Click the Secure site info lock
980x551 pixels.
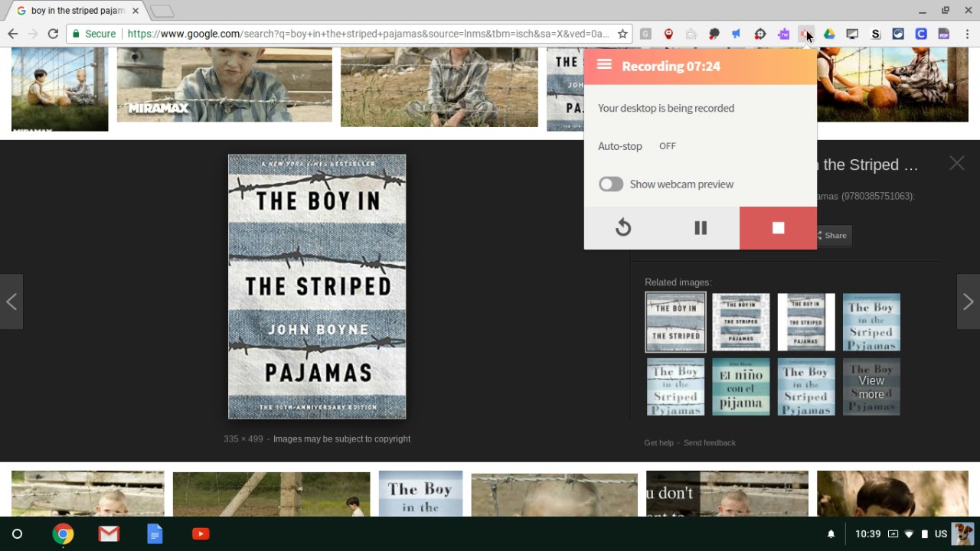[x=95, y=34]
